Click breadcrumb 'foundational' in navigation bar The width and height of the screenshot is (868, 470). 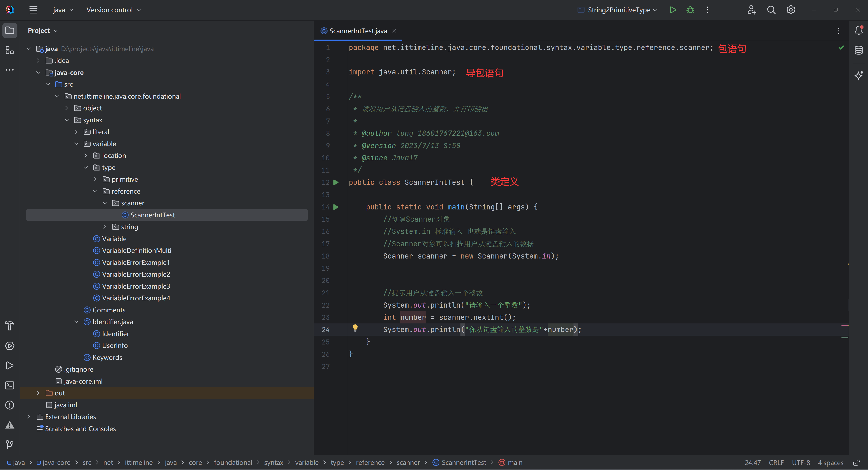pos(233,463)
